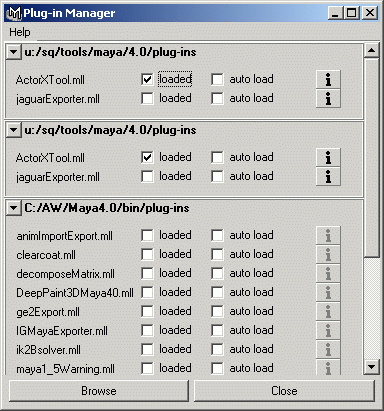Click the scrollbar down arrow

click(371, 367)
